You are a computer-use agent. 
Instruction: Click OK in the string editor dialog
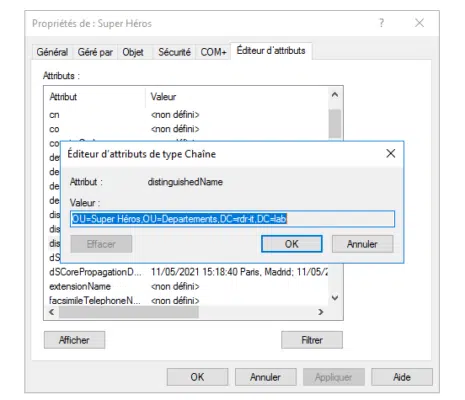click(292, 244)
